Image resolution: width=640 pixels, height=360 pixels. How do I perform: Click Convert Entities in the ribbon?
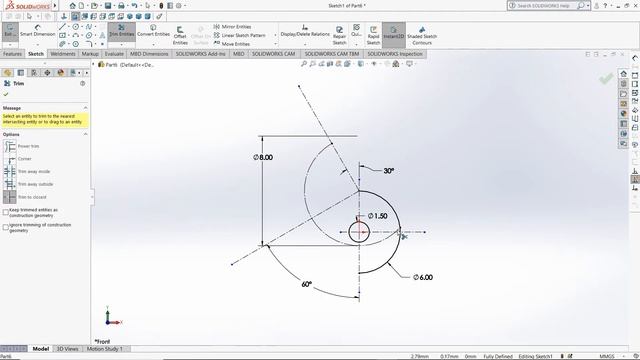pyautogui.click(x=153, y=31)
